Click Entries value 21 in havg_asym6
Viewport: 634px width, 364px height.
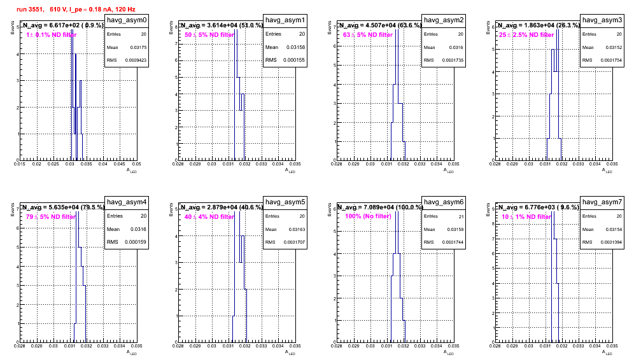(461, 216)
